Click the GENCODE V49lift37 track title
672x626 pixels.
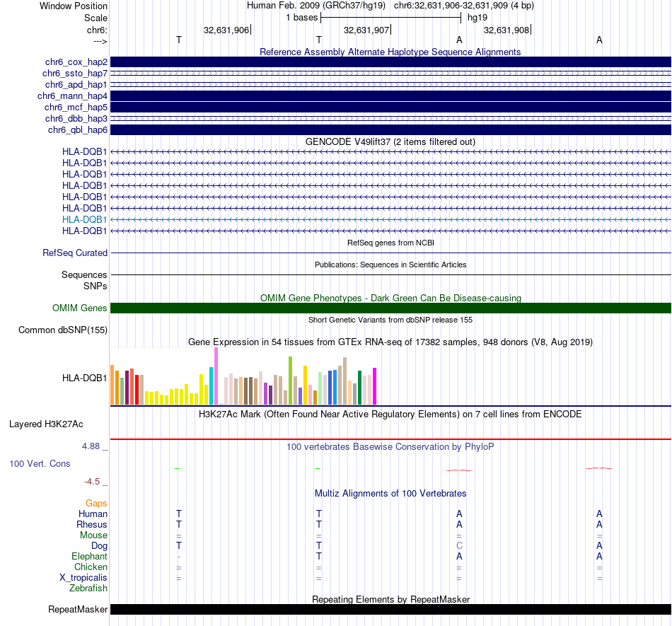390,142
